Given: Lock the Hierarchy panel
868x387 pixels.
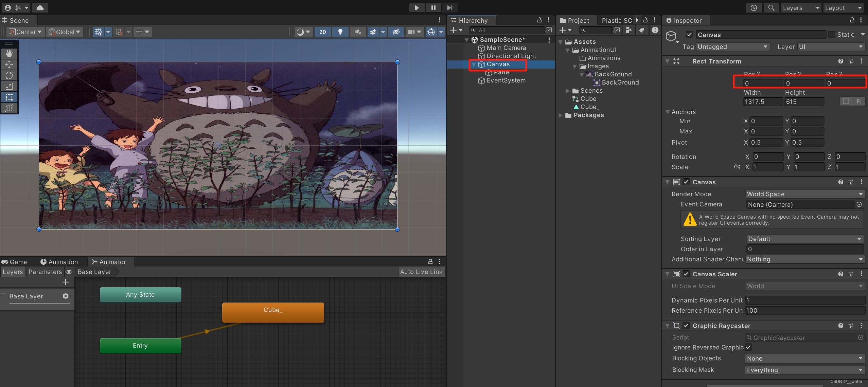Looking at the screenshot, I should [x=539, y=20].
